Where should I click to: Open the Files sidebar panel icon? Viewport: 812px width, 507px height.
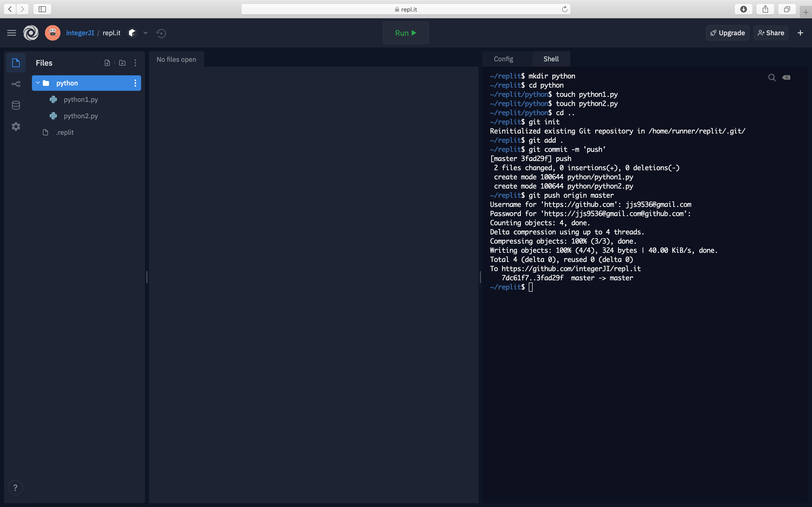coord(16,63)
